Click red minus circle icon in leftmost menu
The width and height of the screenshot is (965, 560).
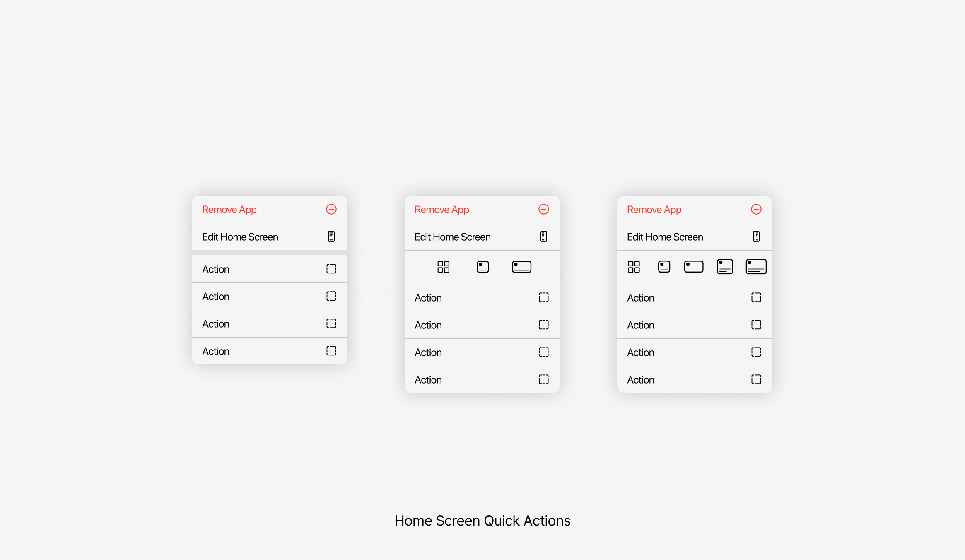coord(331,209)
